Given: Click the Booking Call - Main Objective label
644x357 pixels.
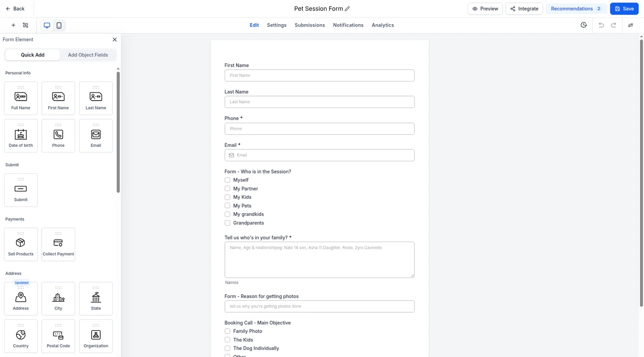Looking at the screenshot, I should 258,323.
